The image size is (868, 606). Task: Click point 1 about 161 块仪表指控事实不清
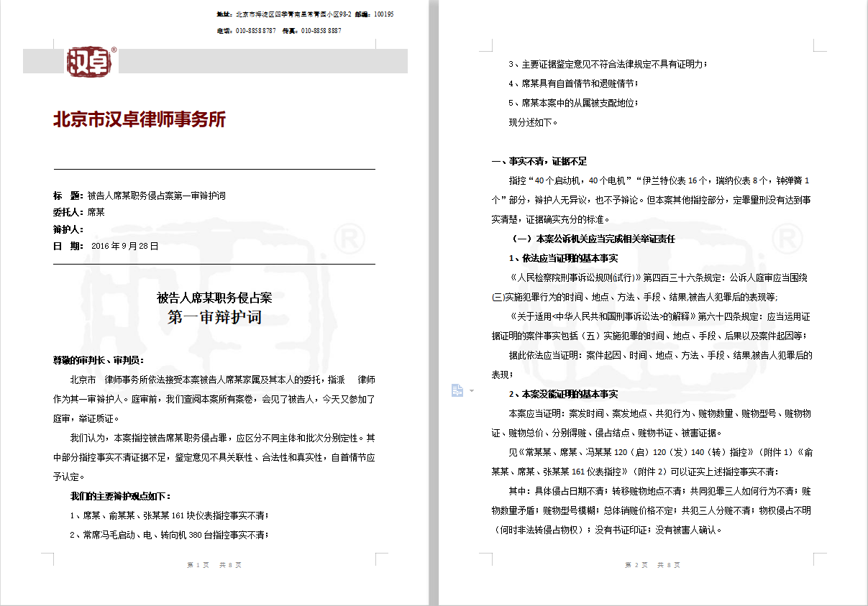pos(169,515)
